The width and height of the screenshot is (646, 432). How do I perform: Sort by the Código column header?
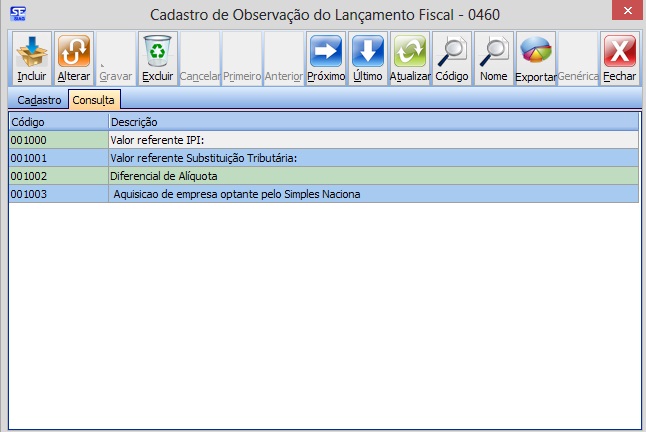click(58, 122)
